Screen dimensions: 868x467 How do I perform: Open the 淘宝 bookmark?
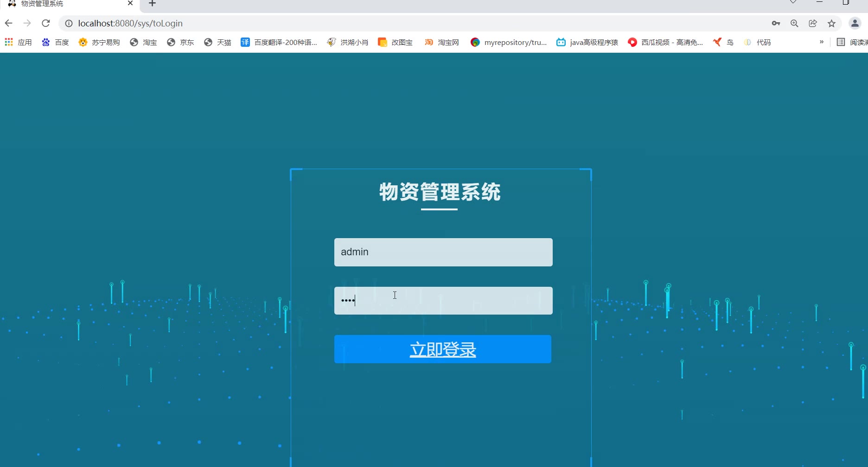(x=143, y=42)
